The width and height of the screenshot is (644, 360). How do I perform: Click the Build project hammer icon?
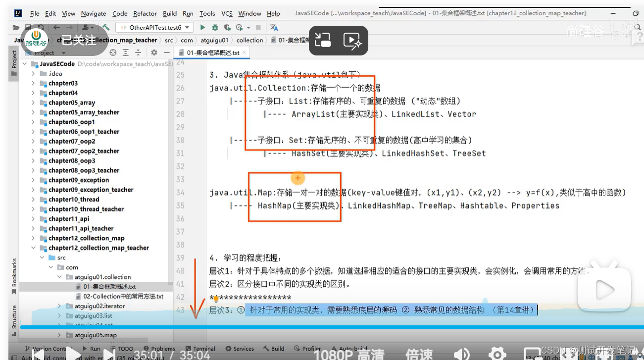point(106,28)
